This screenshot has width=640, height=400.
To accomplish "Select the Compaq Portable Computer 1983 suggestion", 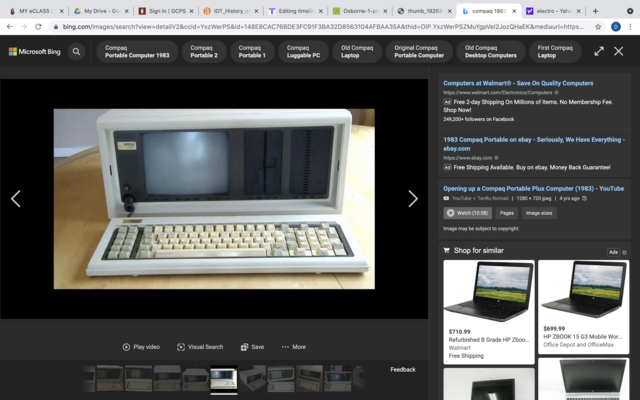I will point(137,51).
